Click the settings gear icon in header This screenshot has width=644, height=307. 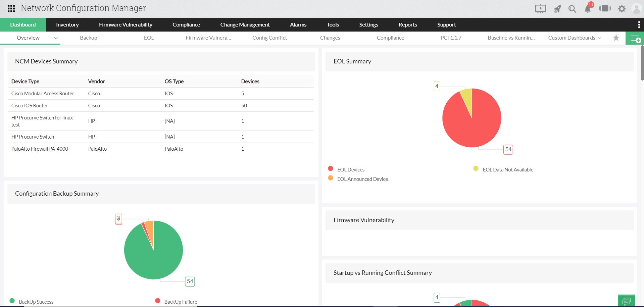coord(622,9)
